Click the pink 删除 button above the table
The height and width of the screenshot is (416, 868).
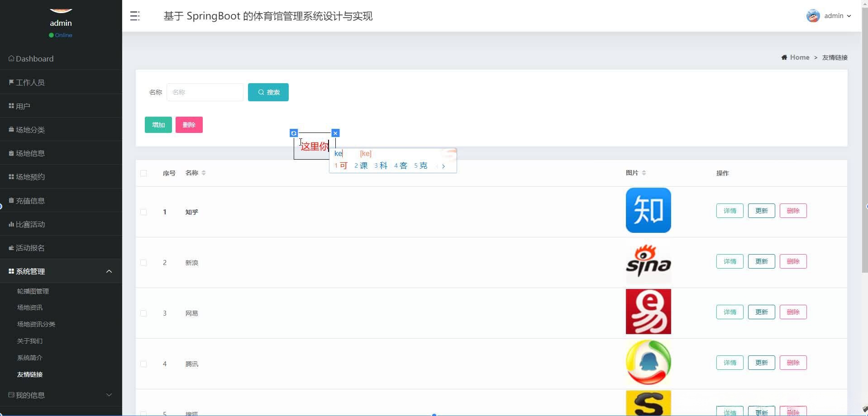(x=189, y=125)
